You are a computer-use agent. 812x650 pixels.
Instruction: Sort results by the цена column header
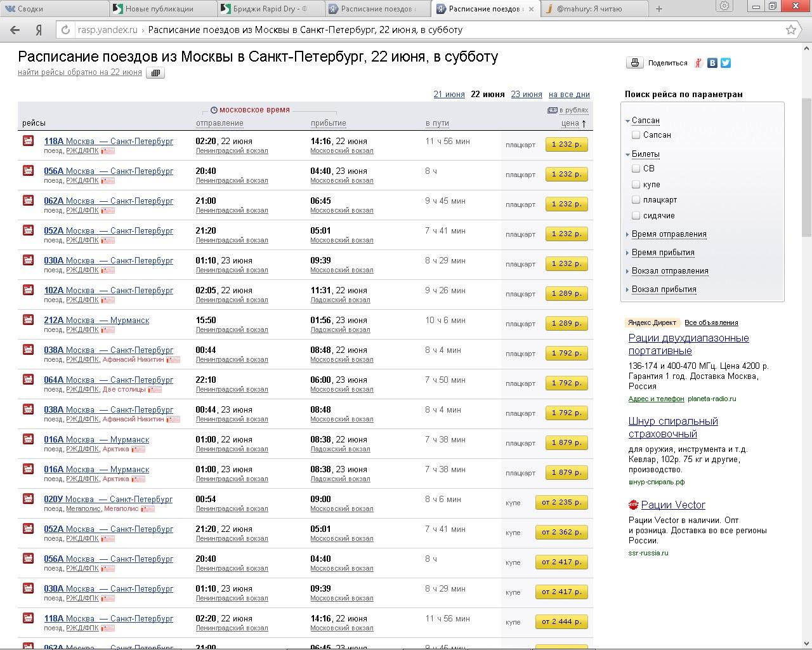point(570,123)
